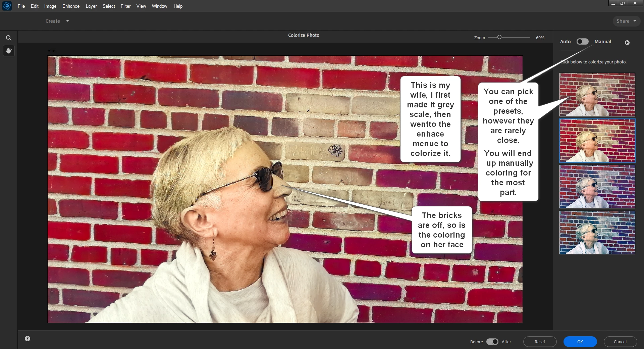The width and height of the screenshot is (644, 349).
Task: Close the application window
Action: point(635,3)
